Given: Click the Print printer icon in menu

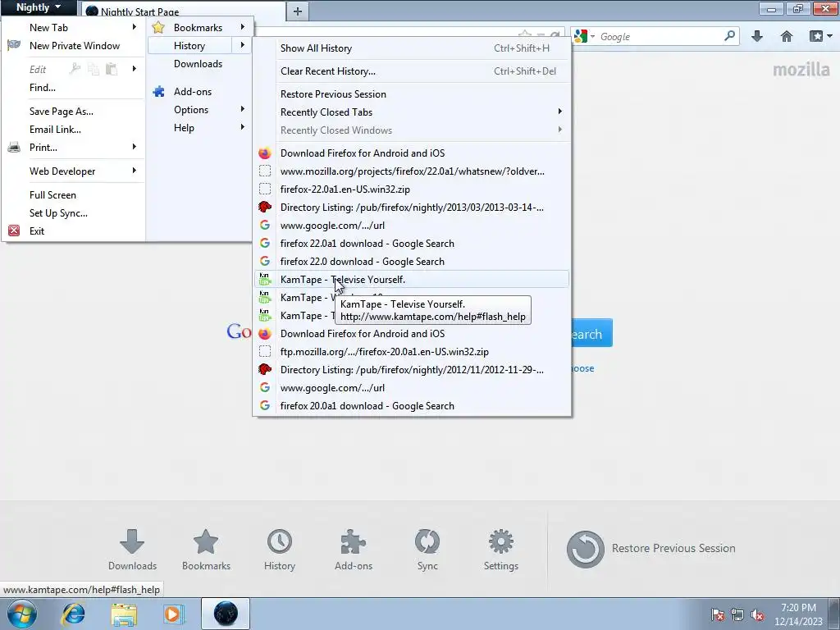Looking at the screenshot, I should click(x=14, y=148).
